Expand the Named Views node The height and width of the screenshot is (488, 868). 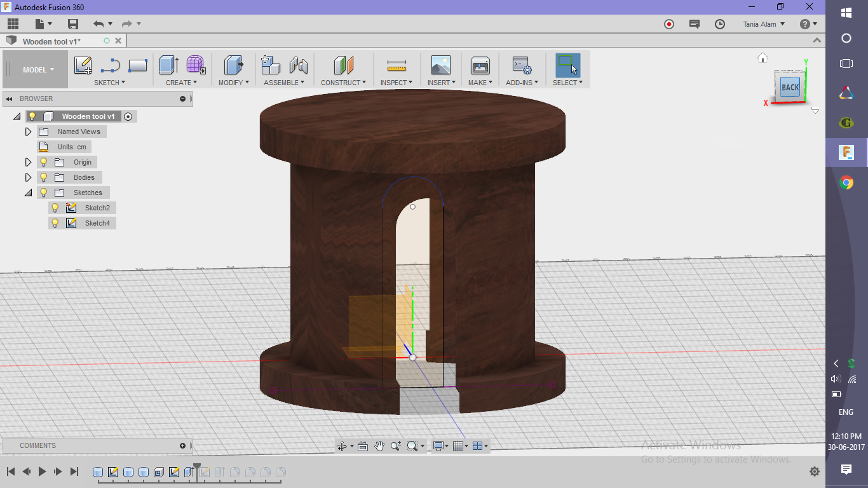pyautogui.click(x=28, y=132)
